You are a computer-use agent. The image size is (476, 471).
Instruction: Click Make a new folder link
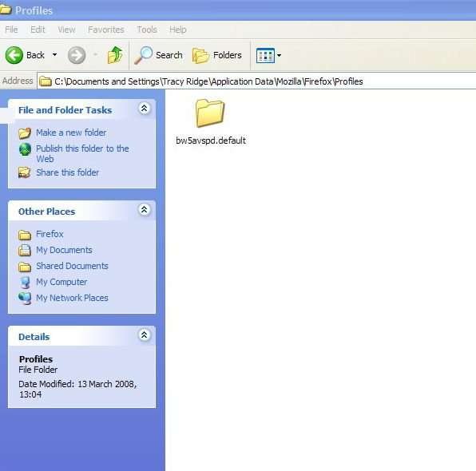coord(71,133)
